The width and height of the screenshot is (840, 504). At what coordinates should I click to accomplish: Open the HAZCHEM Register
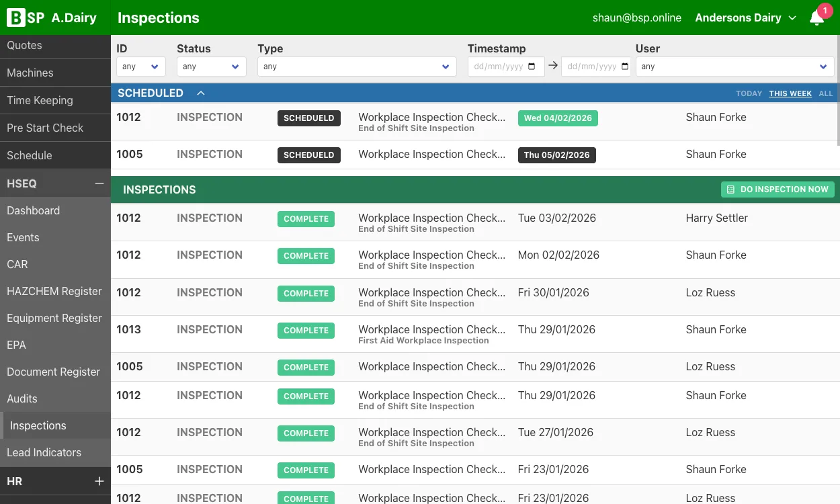(55, 291)
